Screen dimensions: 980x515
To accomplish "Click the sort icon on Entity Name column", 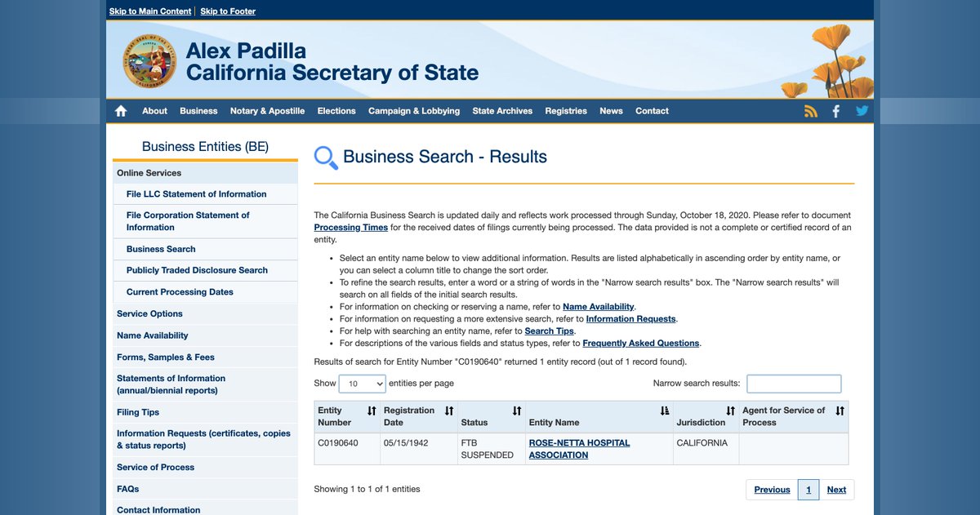I will click(x=666, y=411).
